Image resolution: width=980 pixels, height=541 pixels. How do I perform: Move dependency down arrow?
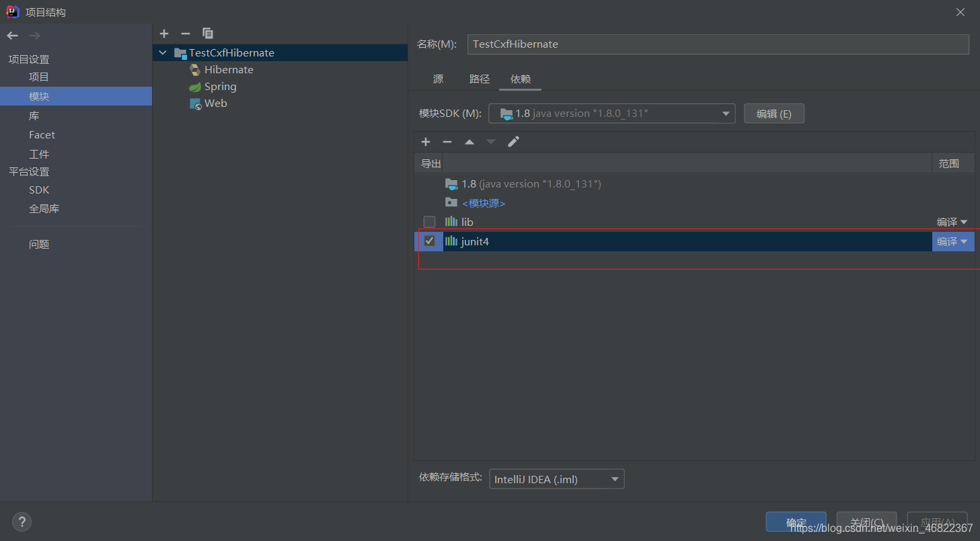pos(491,142)
